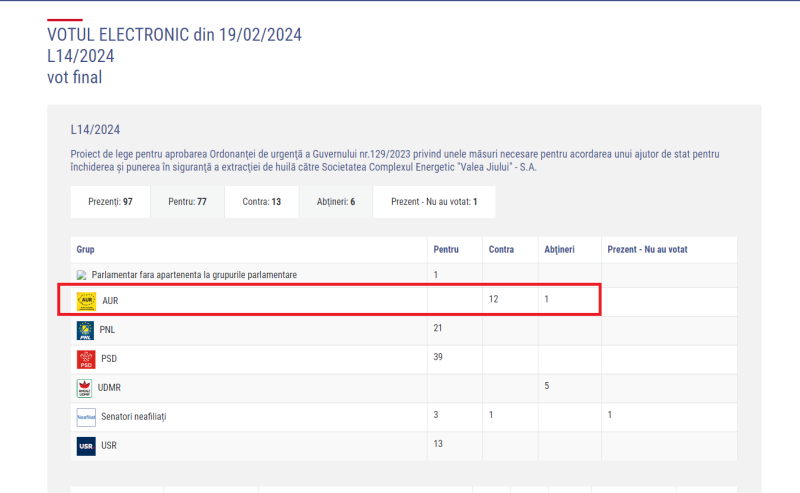Screen dimensions: 800x493
Task: Click the Contra column header in table
Action: (x=501, y=249)
